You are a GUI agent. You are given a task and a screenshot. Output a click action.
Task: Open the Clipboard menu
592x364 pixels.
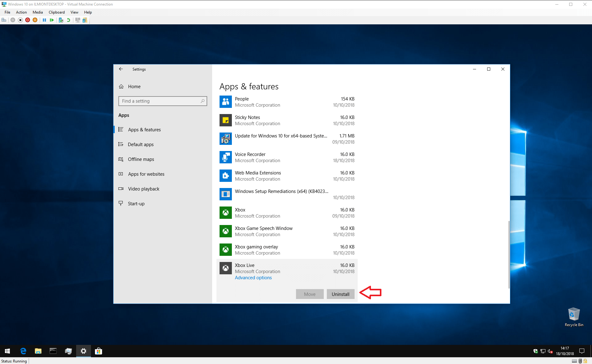pyautogui.click(x=57, y=12)
